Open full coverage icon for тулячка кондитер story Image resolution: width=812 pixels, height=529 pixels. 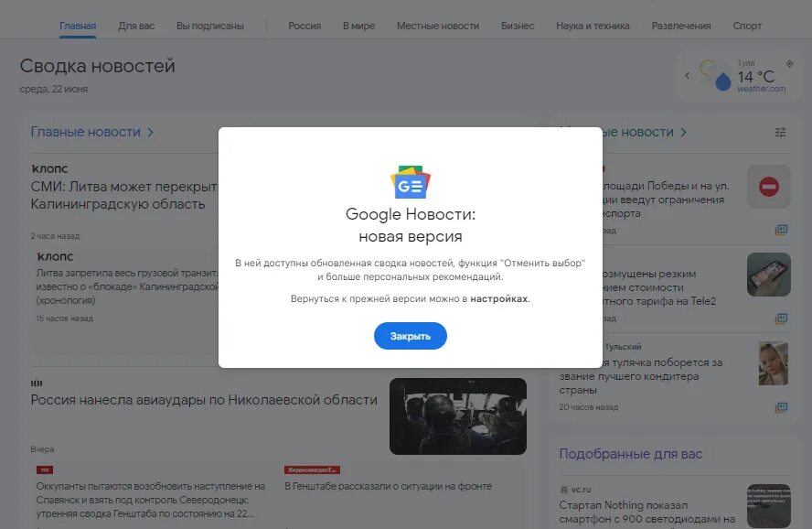(781, 407)
